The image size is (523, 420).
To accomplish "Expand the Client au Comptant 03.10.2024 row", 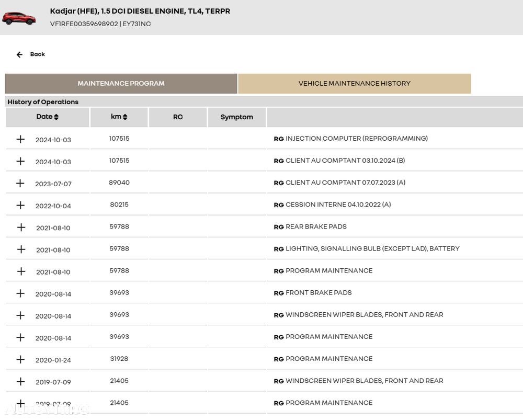I will [x=21, y=161].
